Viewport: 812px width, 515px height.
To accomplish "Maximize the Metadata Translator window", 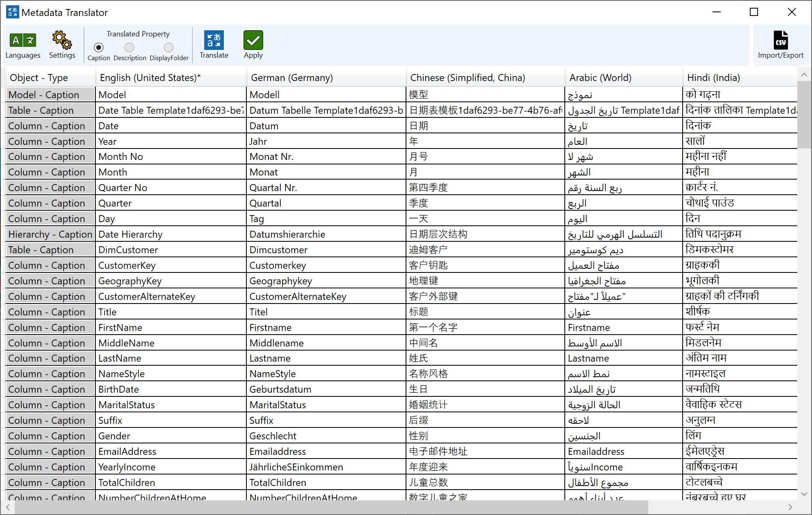I will 754,12.
